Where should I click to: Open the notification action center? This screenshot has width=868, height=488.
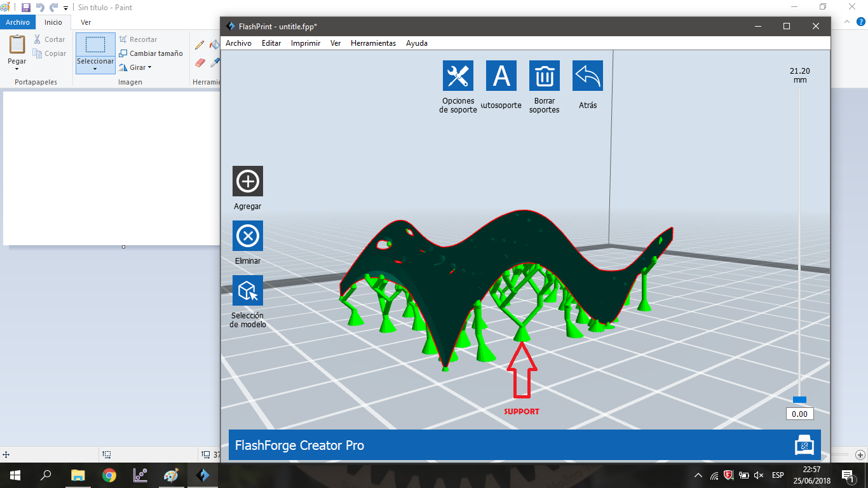tap(848, 475)
